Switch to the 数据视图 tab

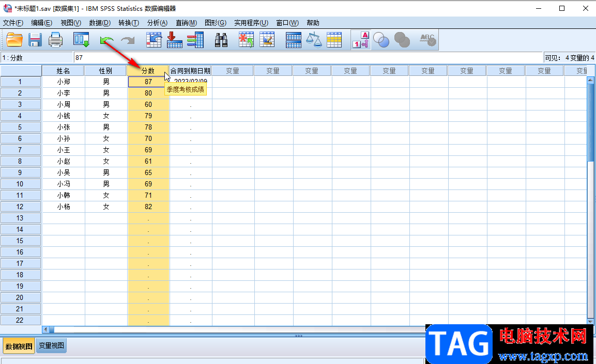19,346
